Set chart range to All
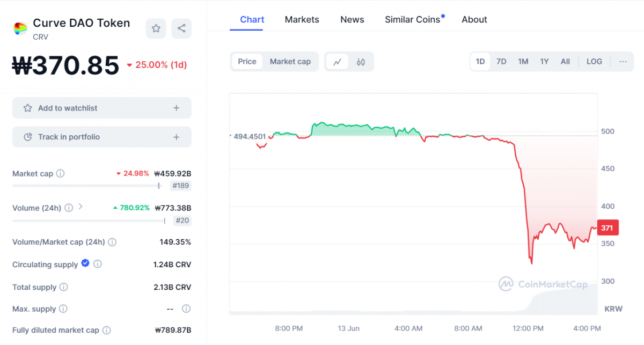644x345 pixels. [x=565, y=62]
